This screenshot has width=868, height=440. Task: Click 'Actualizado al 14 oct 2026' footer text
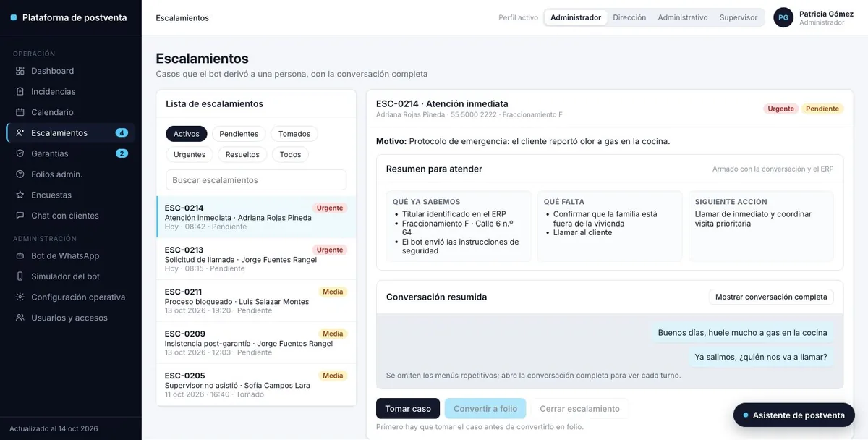(54, 428)
